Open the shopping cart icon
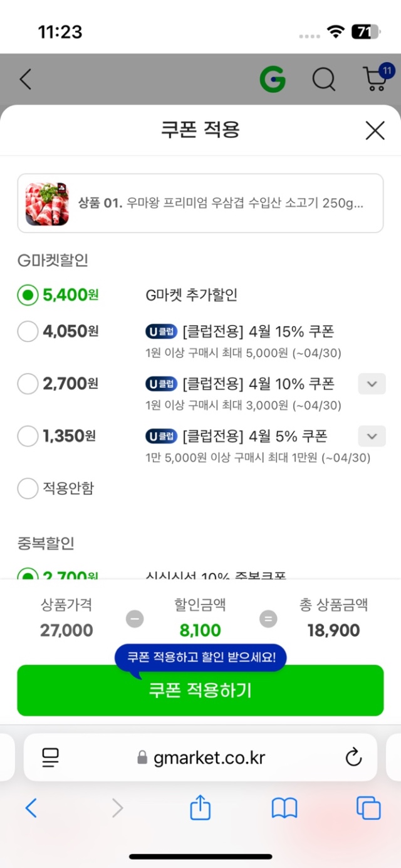 pos(376,79)
